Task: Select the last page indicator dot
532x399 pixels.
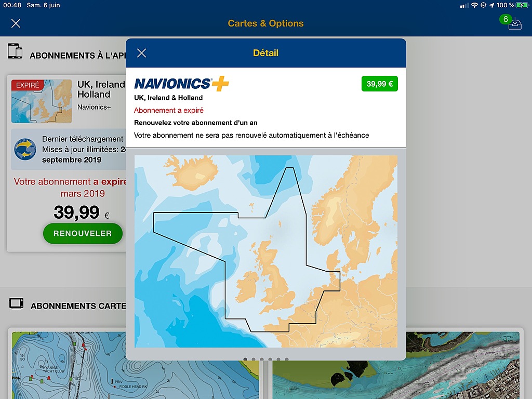Action: coord(287,359)
